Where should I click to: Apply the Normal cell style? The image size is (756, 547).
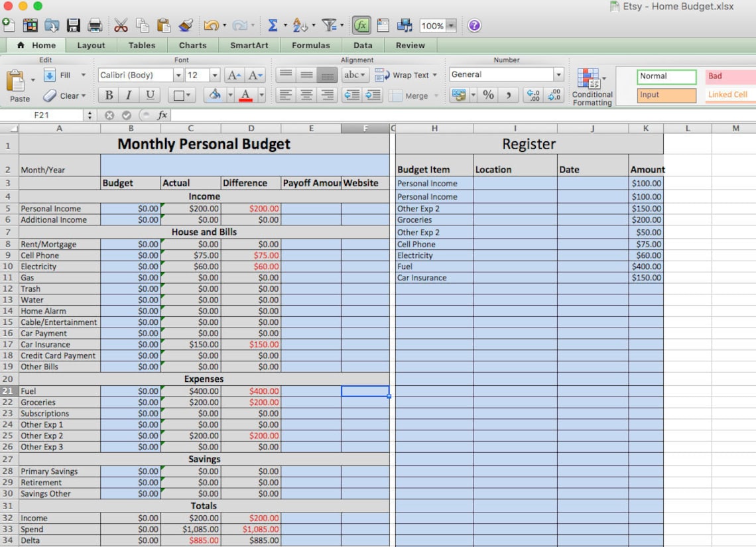666,76
